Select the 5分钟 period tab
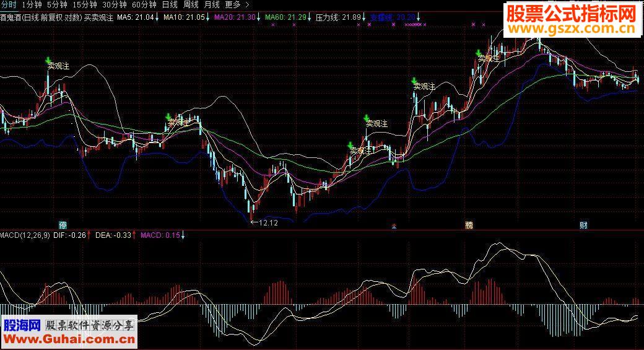The image size is (644, 350). point(57,4)
